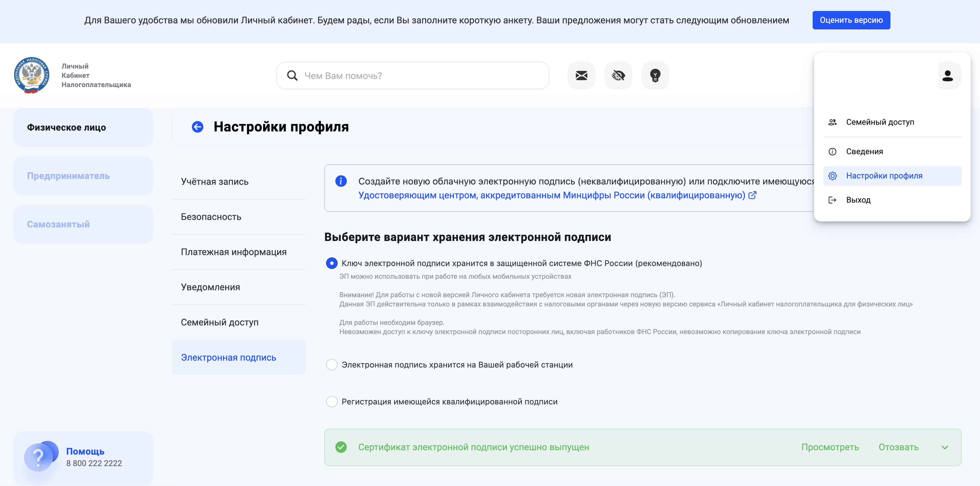Open the Учётная запись settings tab

(x=239, y=182)
